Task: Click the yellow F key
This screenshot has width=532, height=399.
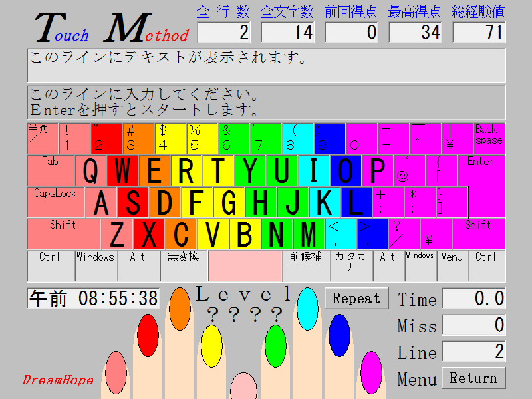Action: pyautogui.click(x=197, y=202)
